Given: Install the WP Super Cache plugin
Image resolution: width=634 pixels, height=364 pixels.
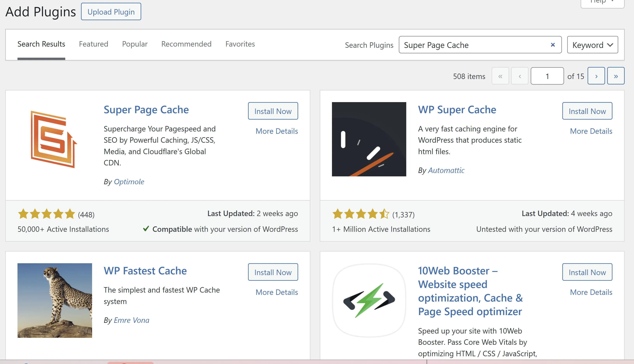Looking at the screenshot, I should (587, 111).
